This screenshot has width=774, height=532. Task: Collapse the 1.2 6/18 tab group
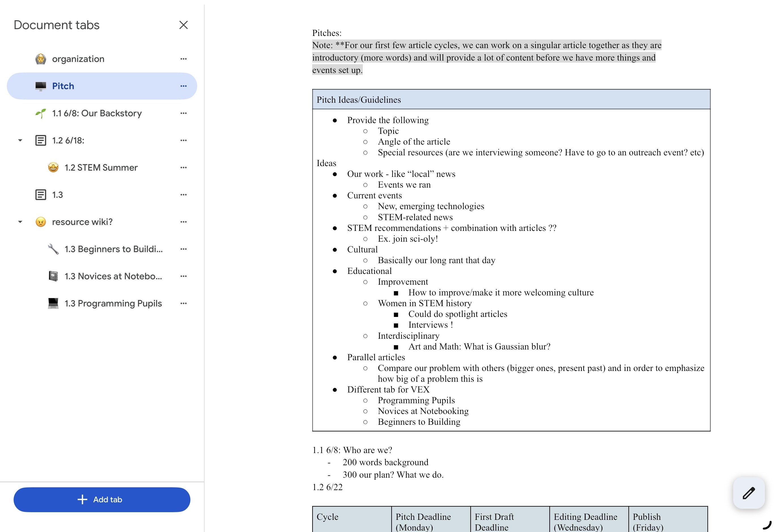click(x=20, y=140)
